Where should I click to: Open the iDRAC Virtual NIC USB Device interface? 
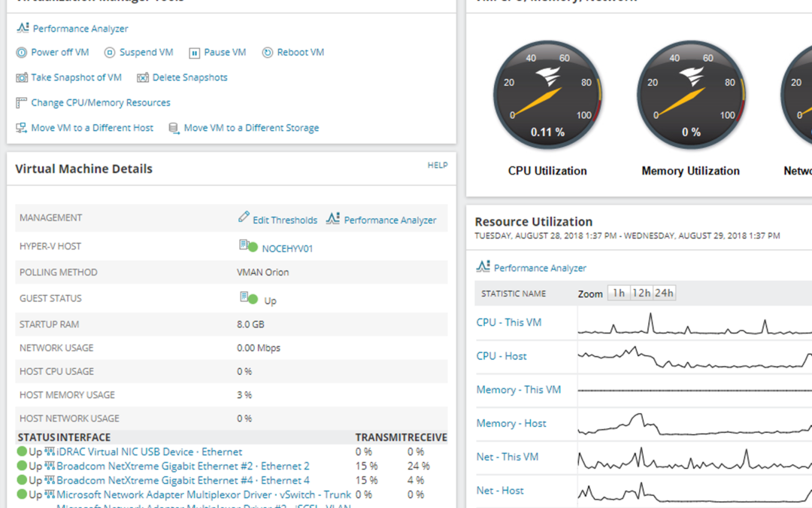pyautogui.click(x=149, y=452)
